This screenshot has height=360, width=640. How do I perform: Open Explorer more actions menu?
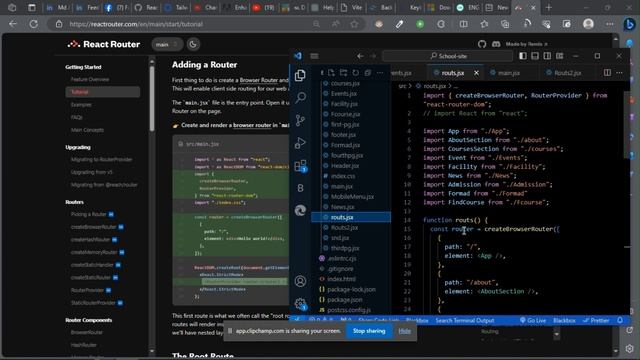click(380, 73)
